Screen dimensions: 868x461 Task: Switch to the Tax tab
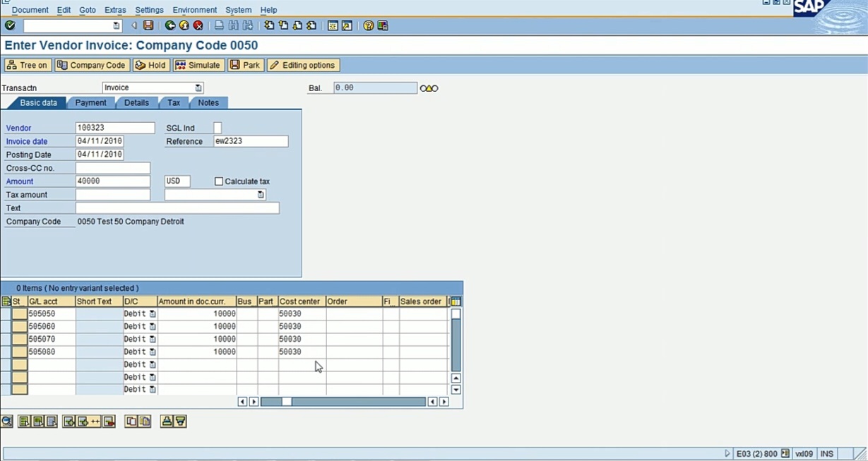(x=174, y=103)
